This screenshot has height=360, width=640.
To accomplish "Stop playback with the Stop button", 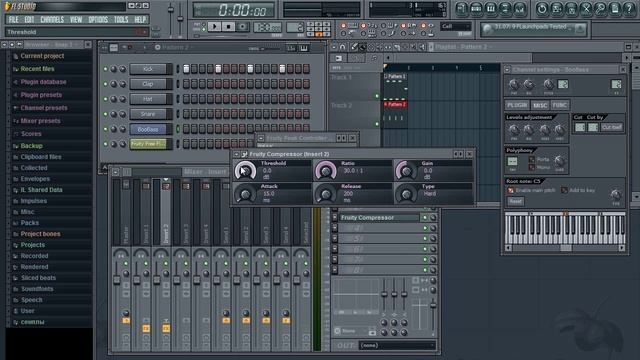I will pyautogui.click(x=228, y=27).
